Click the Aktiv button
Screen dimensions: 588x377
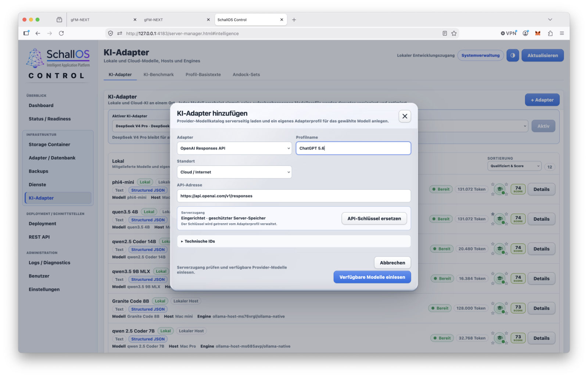pyautogui.click(x=543, y=126)
